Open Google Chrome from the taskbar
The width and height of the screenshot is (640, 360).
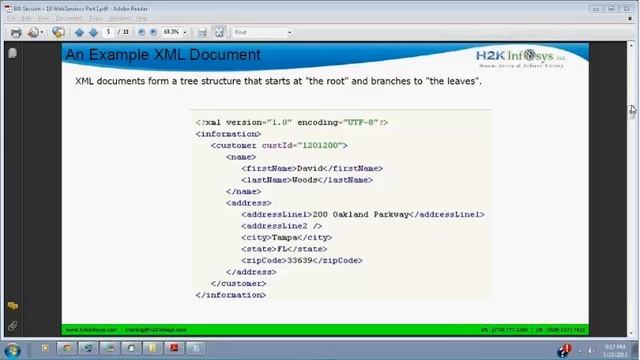click(x=67, y=348)
